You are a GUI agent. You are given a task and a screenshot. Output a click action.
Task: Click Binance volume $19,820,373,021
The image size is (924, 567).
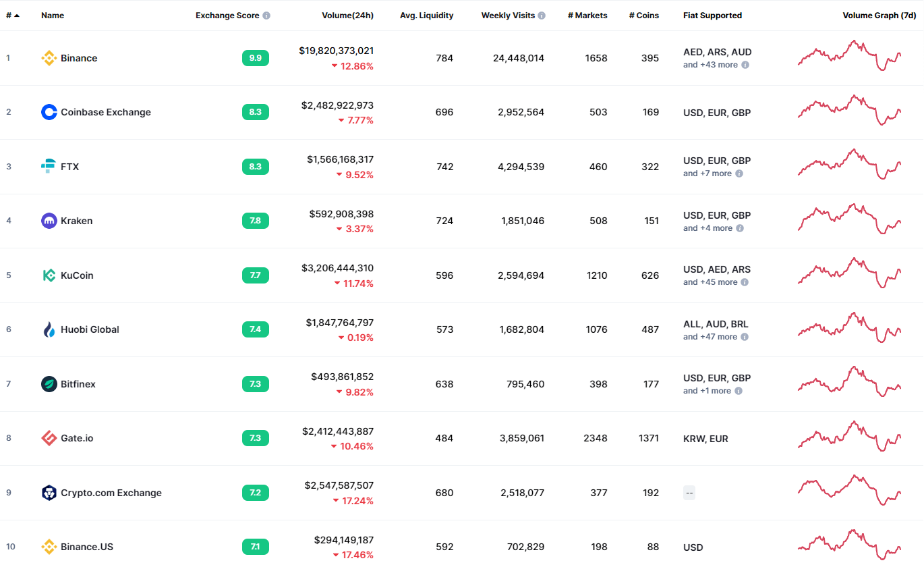(x=337, y=51)
